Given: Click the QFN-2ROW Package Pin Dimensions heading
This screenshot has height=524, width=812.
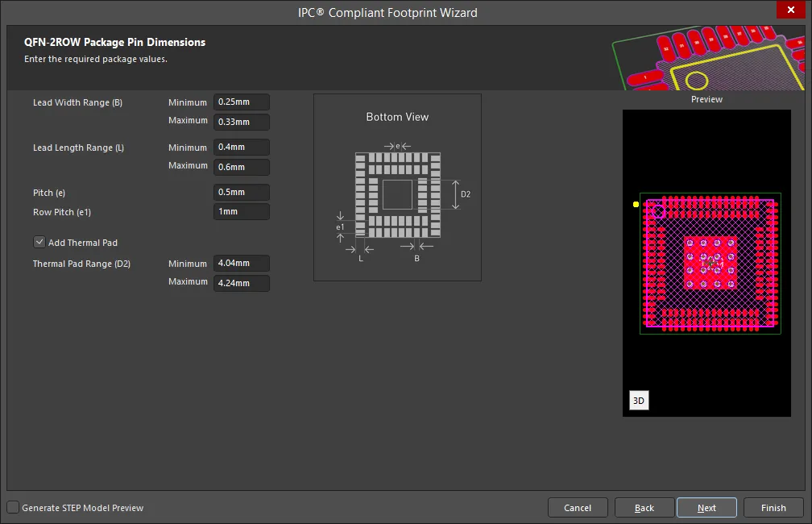Looking at the screenshot, I should click(x=115, y=42).
